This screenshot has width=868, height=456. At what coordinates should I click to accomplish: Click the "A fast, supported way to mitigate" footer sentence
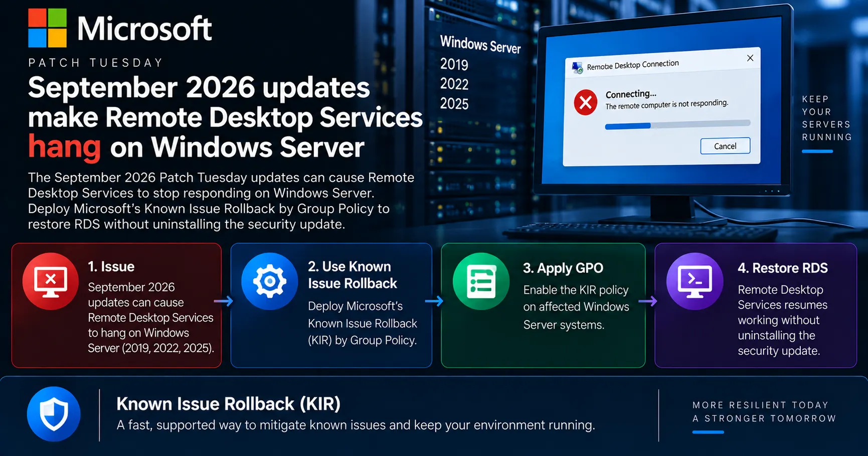pyautogui.click(x=356, y=425)
